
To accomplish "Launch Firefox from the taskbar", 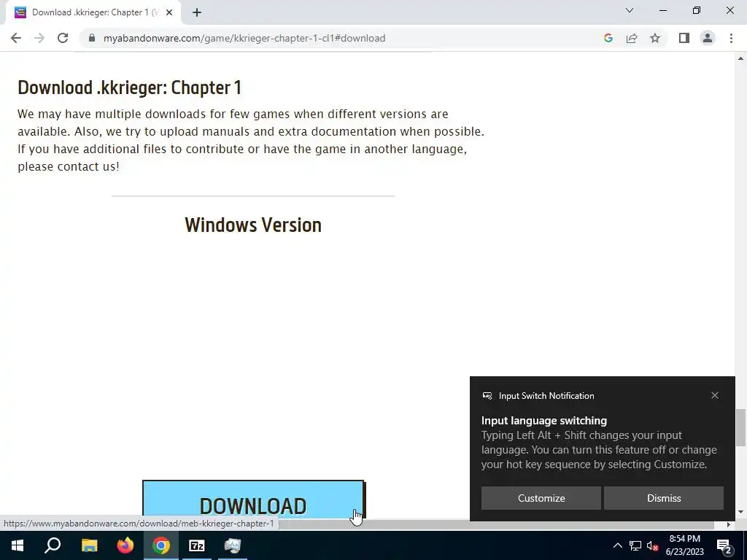I will point(125,545).
